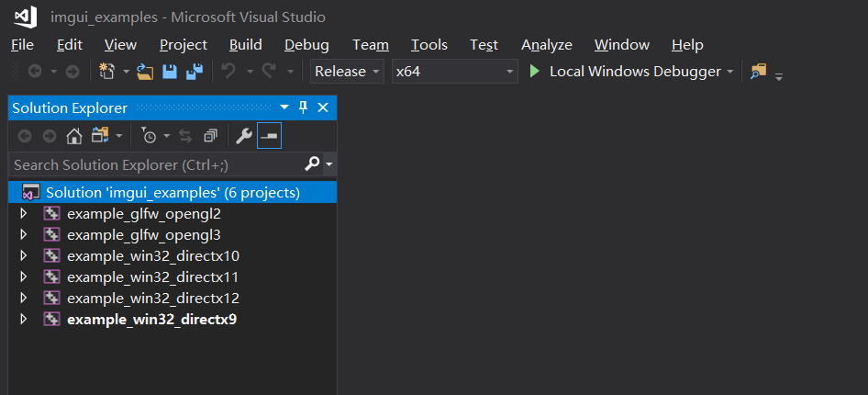Select the example_glfw_opengl3 project name
Image resolution: width=868 pixels, height=395 pixels.
[144, 235]
